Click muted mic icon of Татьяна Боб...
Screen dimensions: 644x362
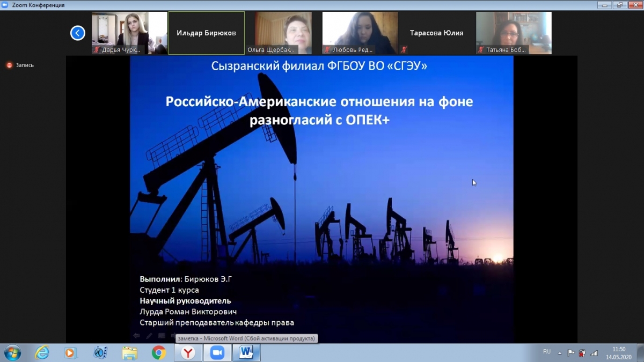[481, 50]
